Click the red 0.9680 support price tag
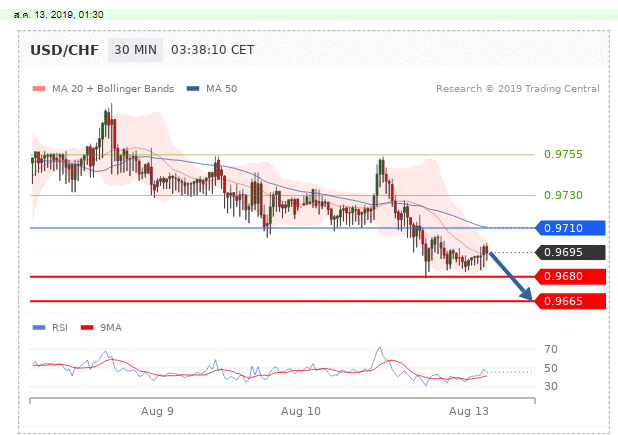The image size is (618, 435). (x=570, y=277)
